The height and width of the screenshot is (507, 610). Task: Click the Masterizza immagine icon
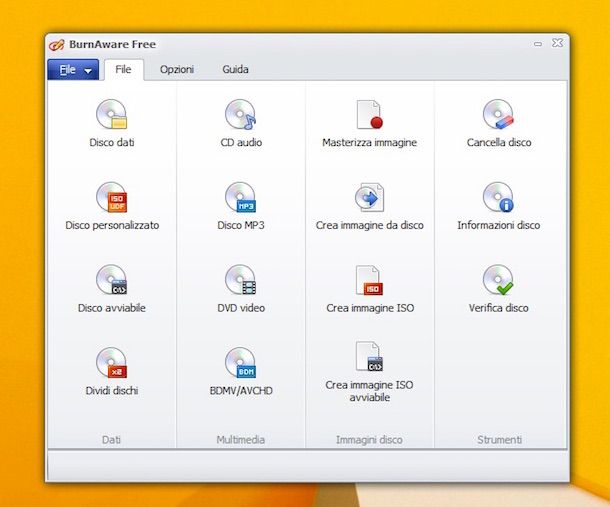click(x=369, y=114)
